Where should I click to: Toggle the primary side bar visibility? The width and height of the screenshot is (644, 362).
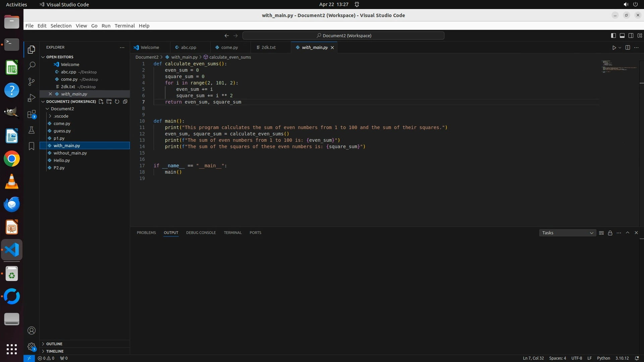pyautogui.click(x=613, y=36)
